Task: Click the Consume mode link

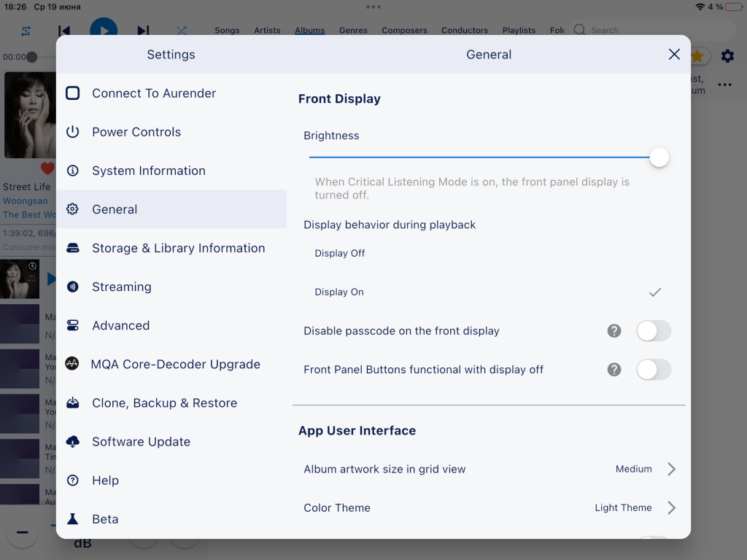Action: [x=29, y=247]
